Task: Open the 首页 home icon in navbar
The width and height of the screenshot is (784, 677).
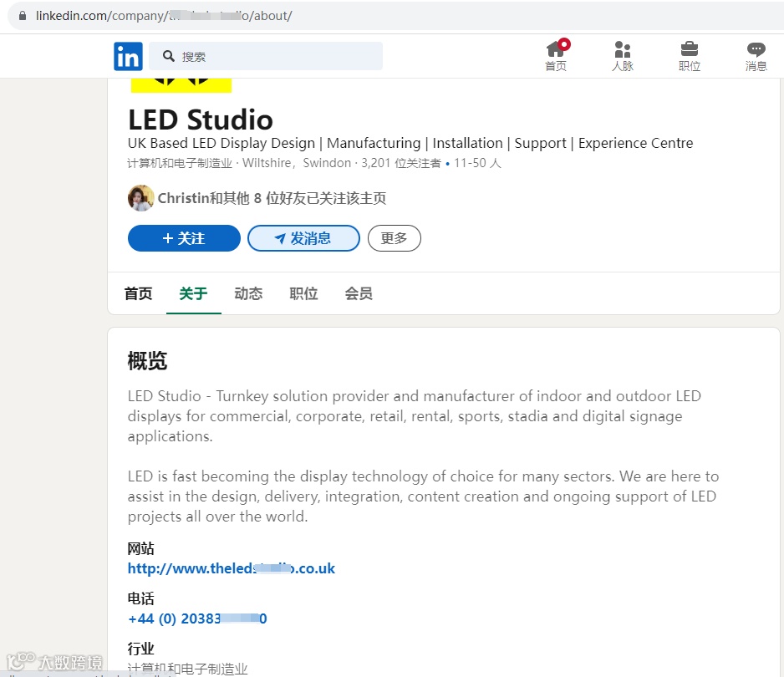Action: pos(556,56)
